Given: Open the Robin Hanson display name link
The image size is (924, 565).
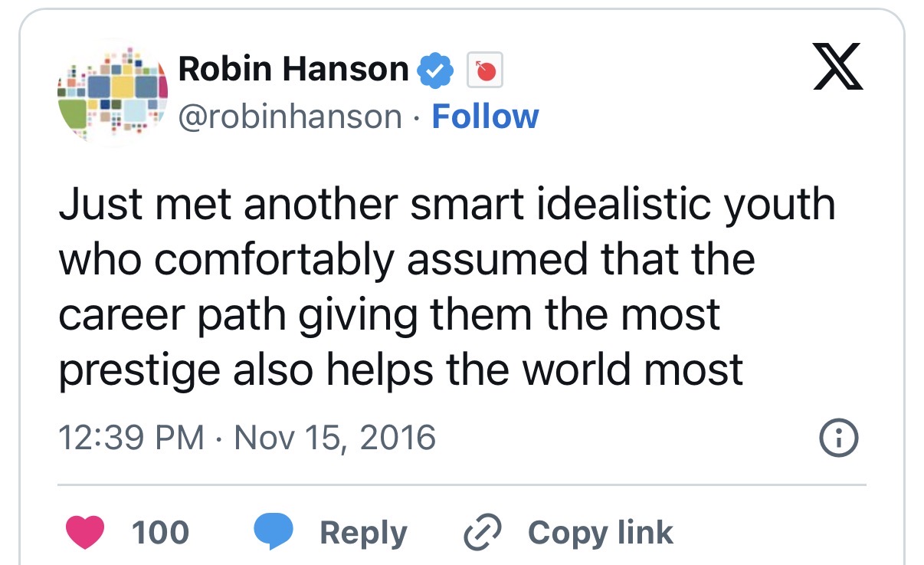Looking at the screenshot, I should click(x=293, y=70).
